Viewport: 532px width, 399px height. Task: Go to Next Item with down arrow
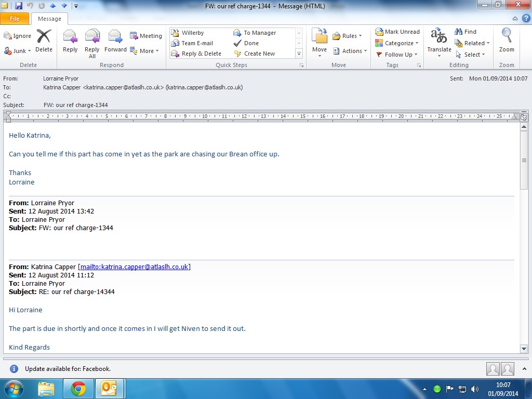click(64, 6)
